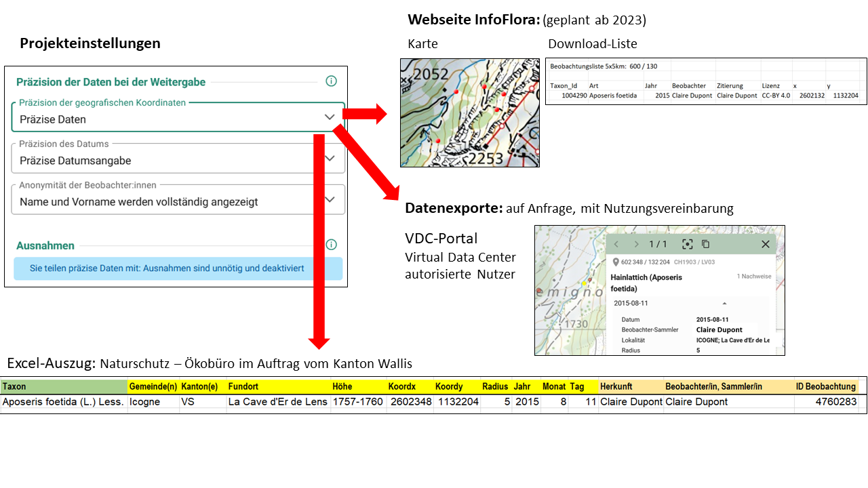This screenshot has height=488, width=868.
Task: Select the Fundort column header
Action: [278, 386]
